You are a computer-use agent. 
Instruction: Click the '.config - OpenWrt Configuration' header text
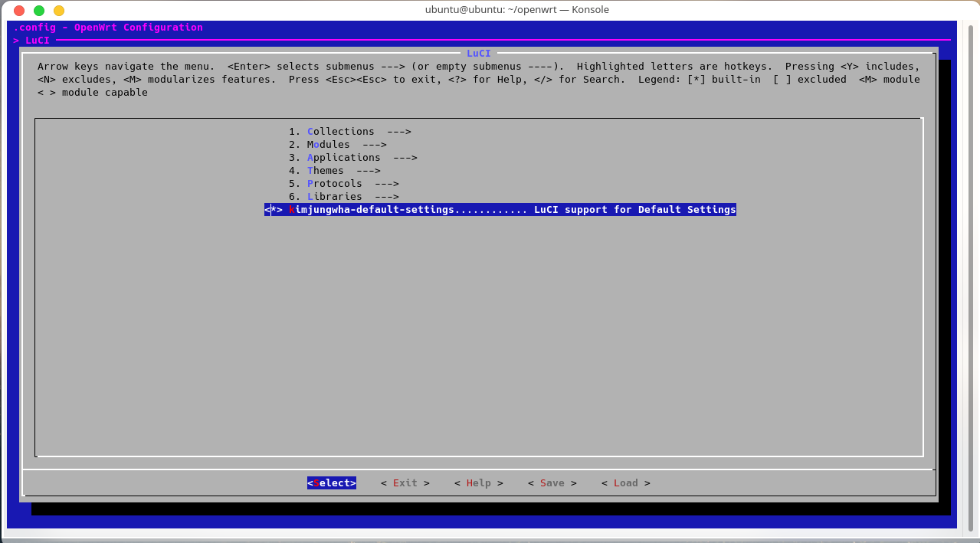pyautogui.click(x=108, y=28)
